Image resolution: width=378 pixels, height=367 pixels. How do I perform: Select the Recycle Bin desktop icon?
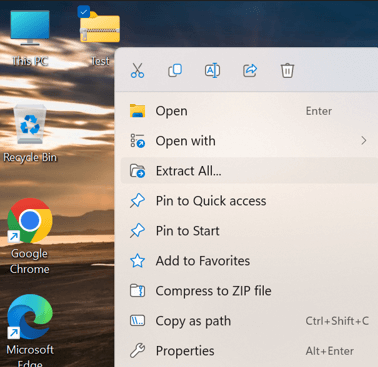point(30,124)
